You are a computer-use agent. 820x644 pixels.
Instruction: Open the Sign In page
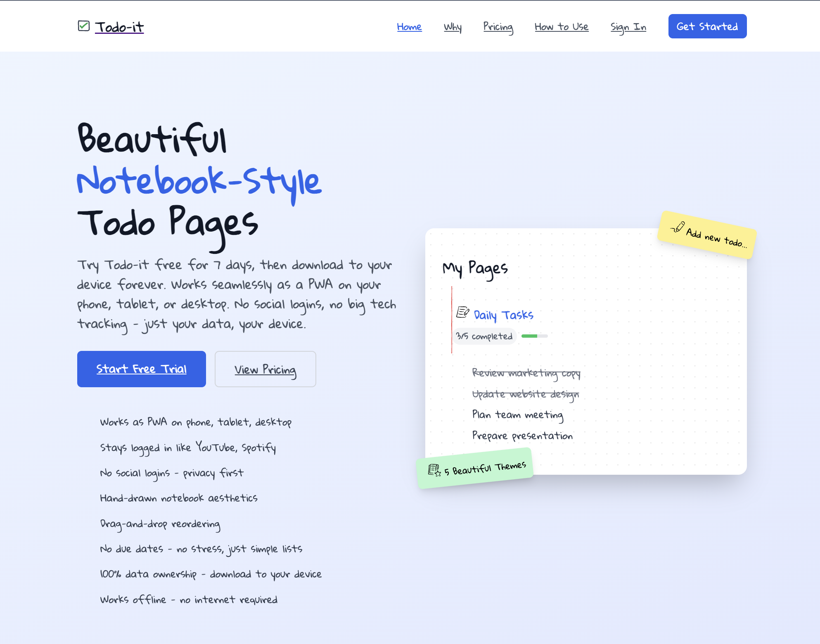628,26
